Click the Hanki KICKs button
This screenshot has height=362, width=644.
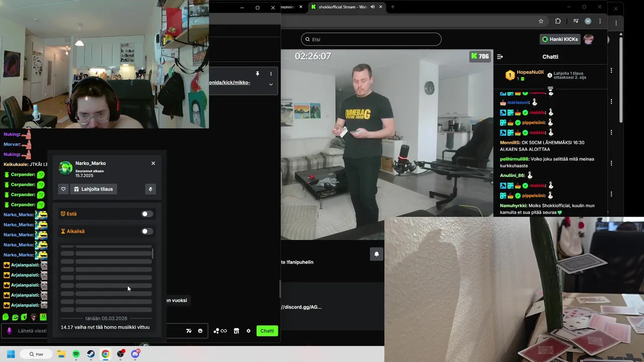tap(560, 39)
